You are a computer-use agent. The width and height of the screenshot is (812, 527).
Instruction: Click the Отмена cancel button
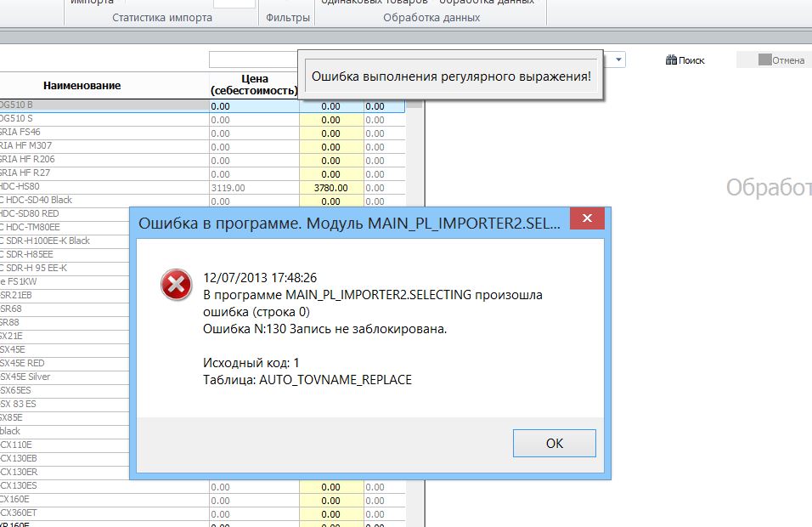[781, 60]
